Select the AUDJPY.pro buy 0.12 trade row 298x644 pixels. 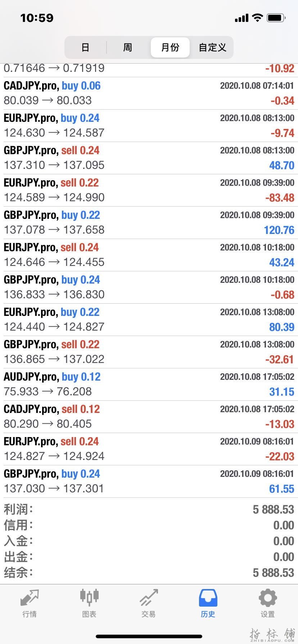click(149, 384)
